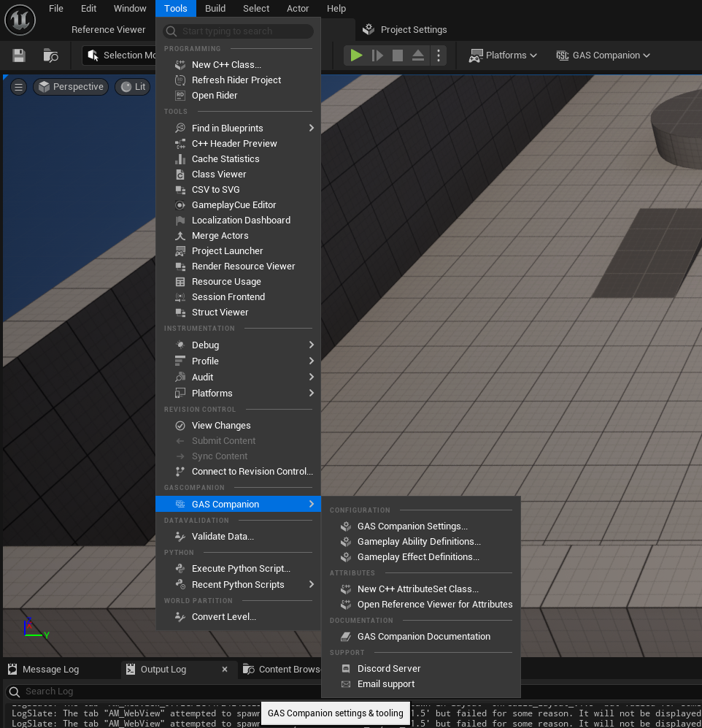Switch to the Project Settings tab

point(404,30)
